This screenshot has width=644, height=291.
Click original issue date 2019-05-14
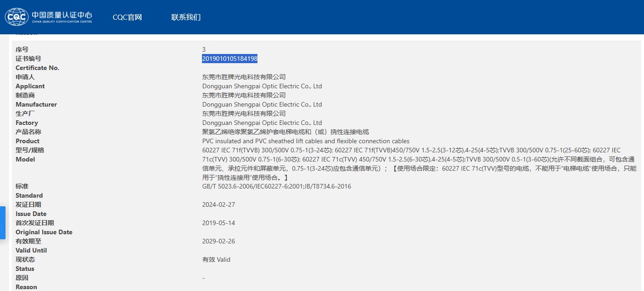click(218, 223)
